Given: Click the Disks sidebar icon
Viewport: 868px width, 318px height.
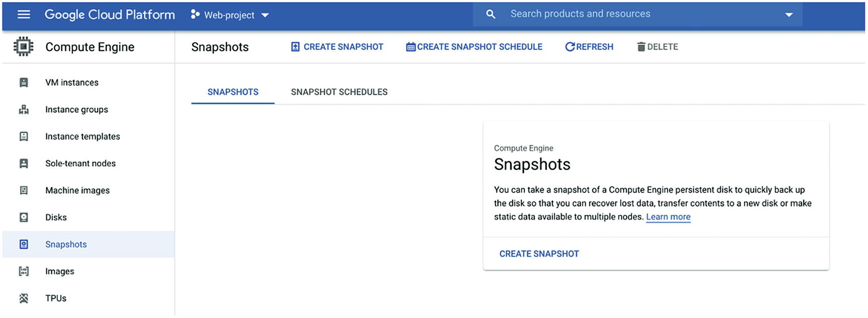Looking at the screenshot, I should tap(24, 217).
